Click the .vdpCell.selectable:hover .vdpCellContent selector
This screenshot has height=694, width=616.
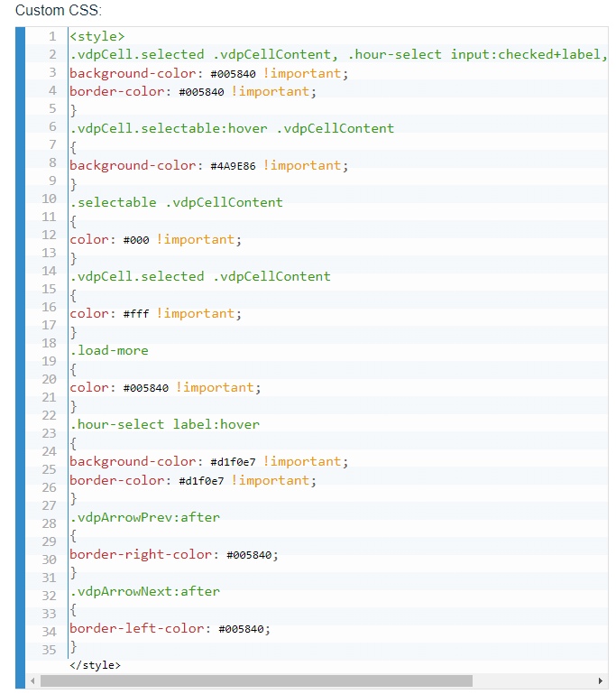click(232, 128)
